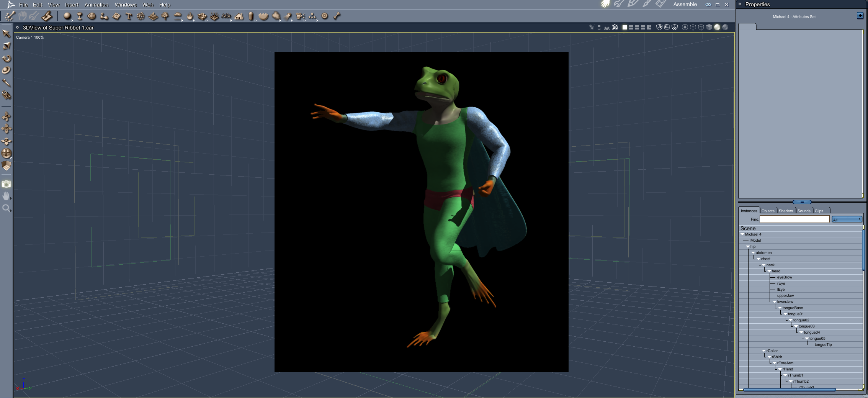Collapse the lowerJaw node
The width and height of the screenshot is (868, 398).
click(x=775, y=302)
